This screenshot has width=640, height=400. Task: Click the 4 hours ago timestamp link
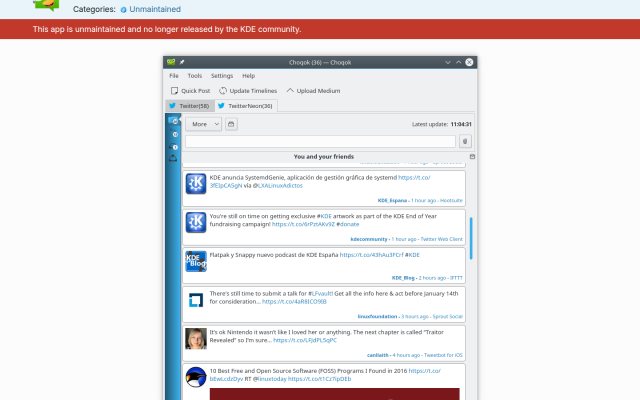point(406,355)
